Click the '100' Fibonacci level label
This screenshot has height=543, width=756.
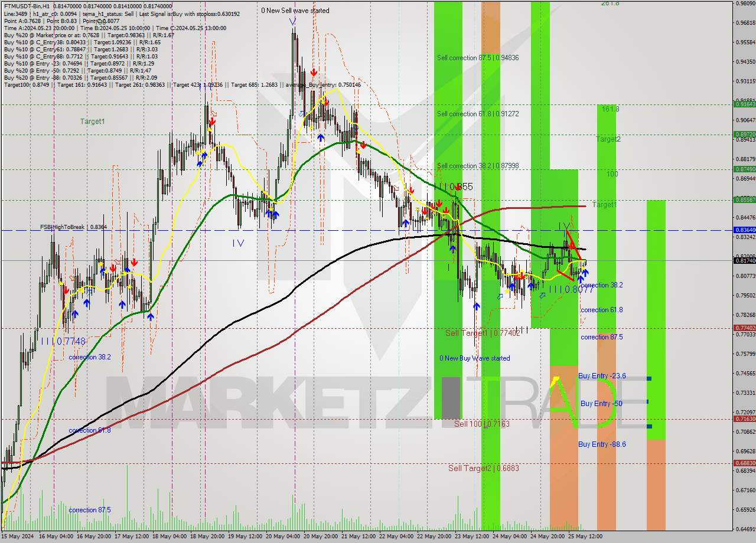tap(612, 174)
